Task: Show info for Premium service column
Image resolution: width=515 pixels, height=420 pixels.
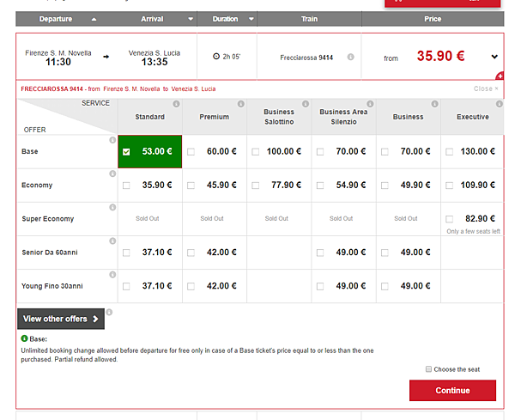Action: (x=241, y=104)
